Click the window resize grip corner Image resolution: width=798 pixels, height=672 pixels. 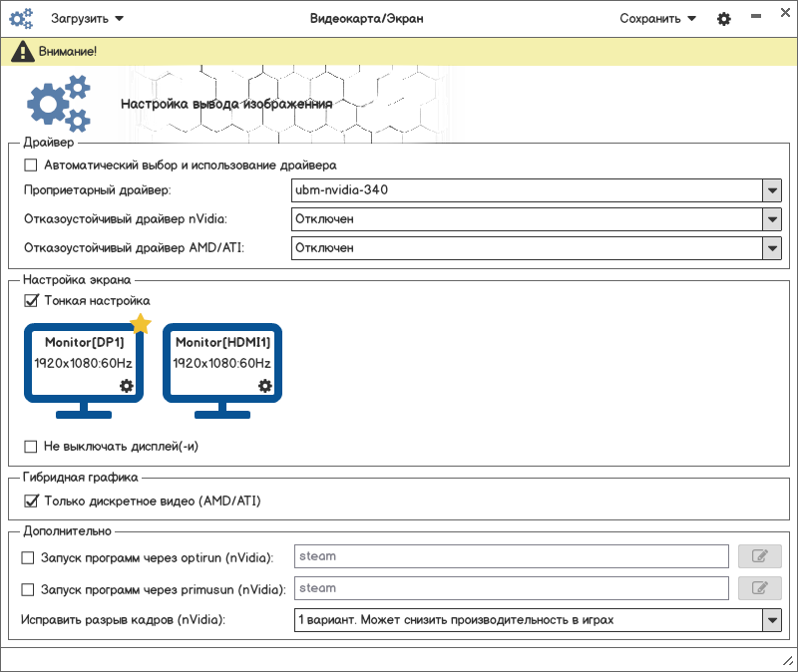click(788, 661)
